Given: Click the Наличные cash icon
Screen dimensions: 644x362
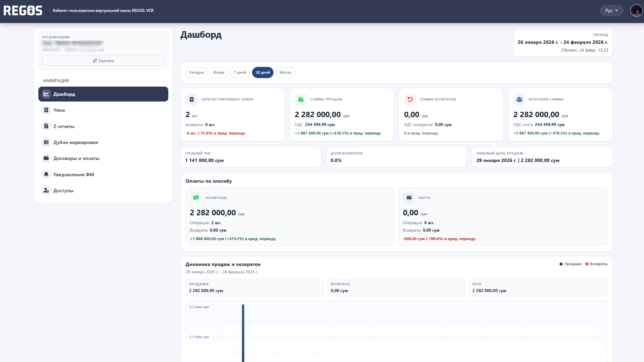Looking at the screenshot, I should click(196, 198).
